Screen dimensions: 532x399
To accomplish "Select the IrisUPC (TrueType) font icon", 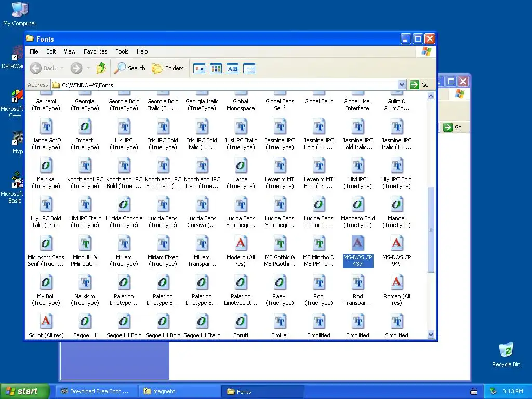I will [x=124, y=127].
